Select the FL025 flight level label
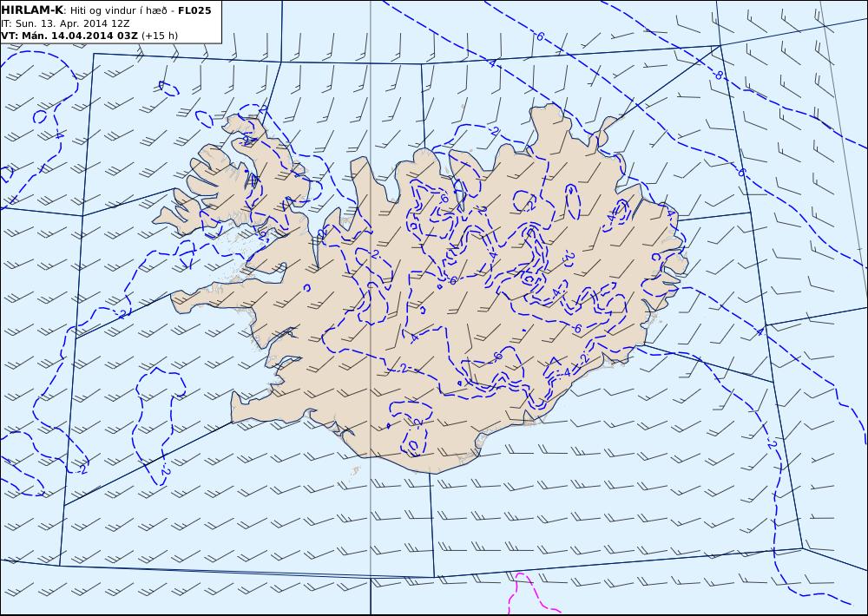 [194, 10]
